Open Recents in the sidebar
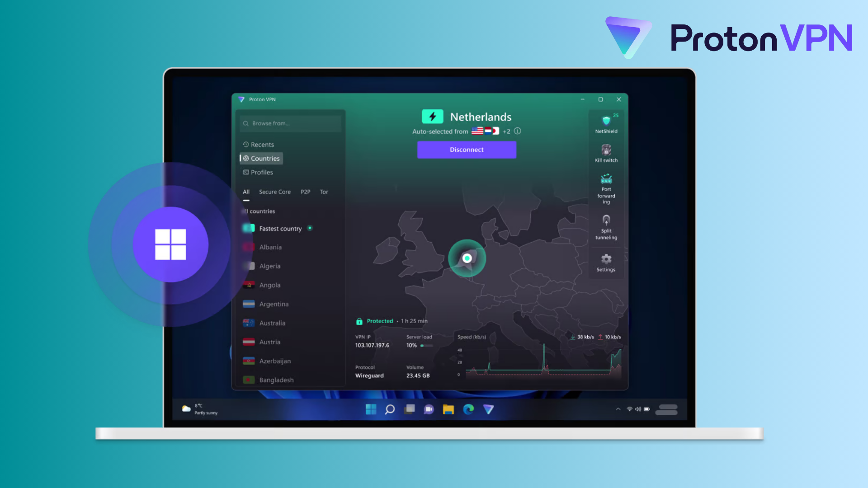Screen dimensions: 868x488 pos(259,145)
